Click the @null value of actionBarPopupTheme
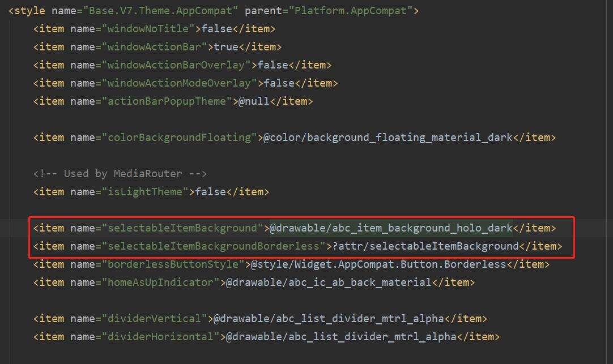Image resolution: width=613 pixels, height=364 pixels. coord(254,101)
